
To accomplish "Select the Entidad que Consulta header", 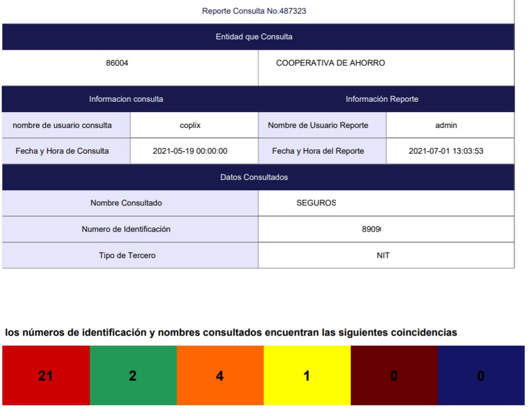I will point(254,37).
